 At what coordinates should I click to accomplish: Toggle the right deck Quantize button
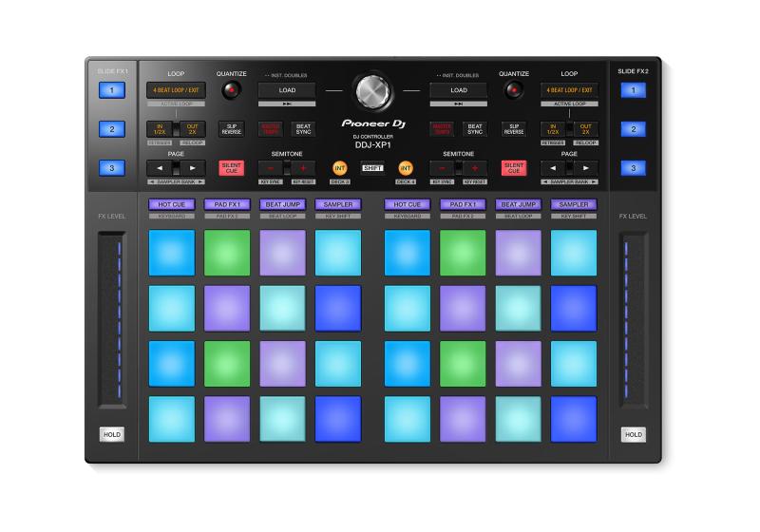tap(514, 90)
